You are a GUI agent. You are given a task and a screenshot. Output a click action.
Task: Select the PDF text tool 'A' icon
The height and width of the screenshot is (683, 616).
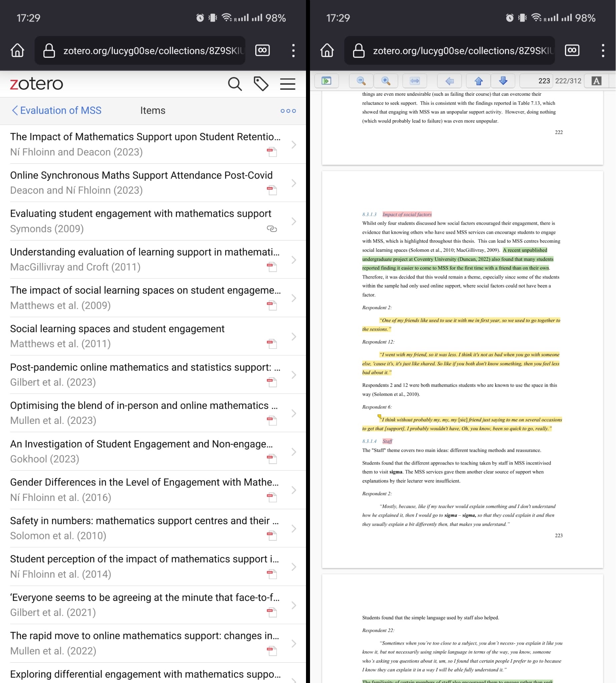tap(596, 81)
